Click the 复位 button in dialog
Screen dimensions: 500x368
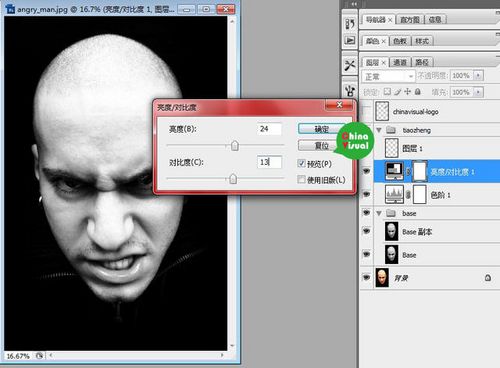(321, 146)
